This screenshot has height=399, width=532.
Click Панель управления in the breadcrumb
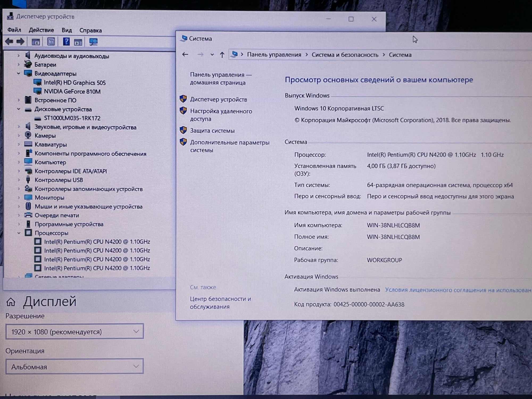click(274, 55)
